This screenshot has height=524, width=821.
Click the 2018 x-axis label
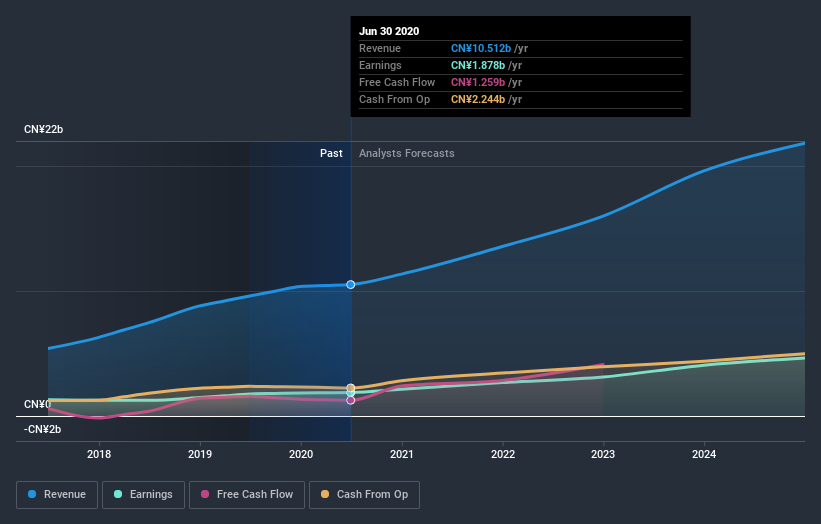[99, 454]
